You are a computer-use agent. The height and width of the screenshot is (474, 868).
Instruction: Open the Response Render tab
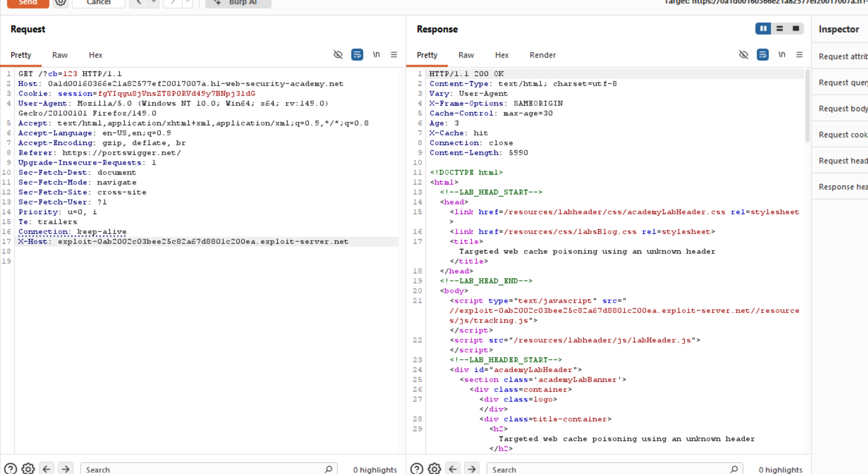[543, 55]
